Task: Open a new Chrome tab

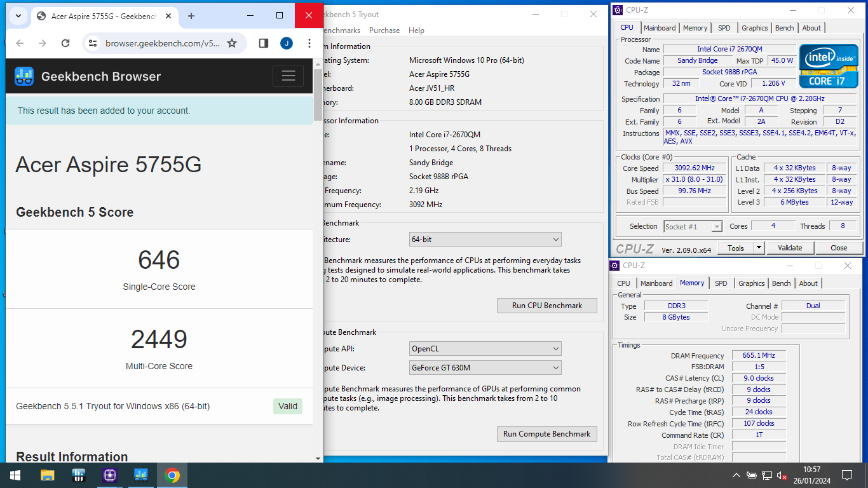Action: pyautogui.click(x=191, y=16)
